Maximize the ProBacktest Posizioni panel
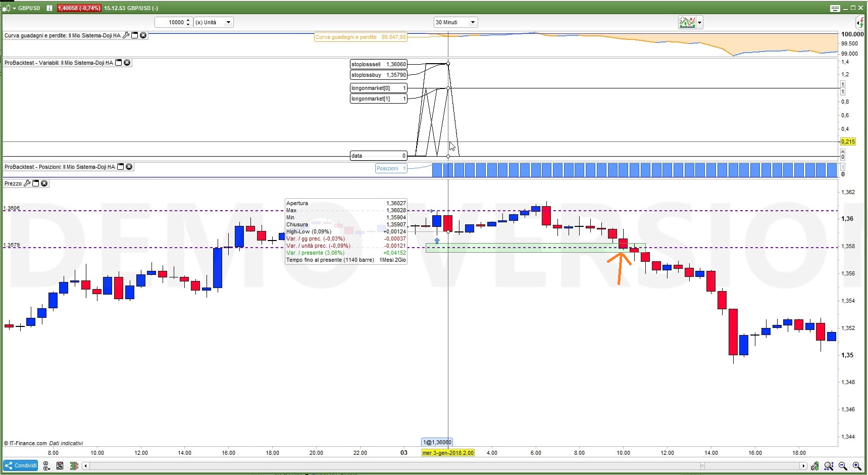 pos(121,167)
